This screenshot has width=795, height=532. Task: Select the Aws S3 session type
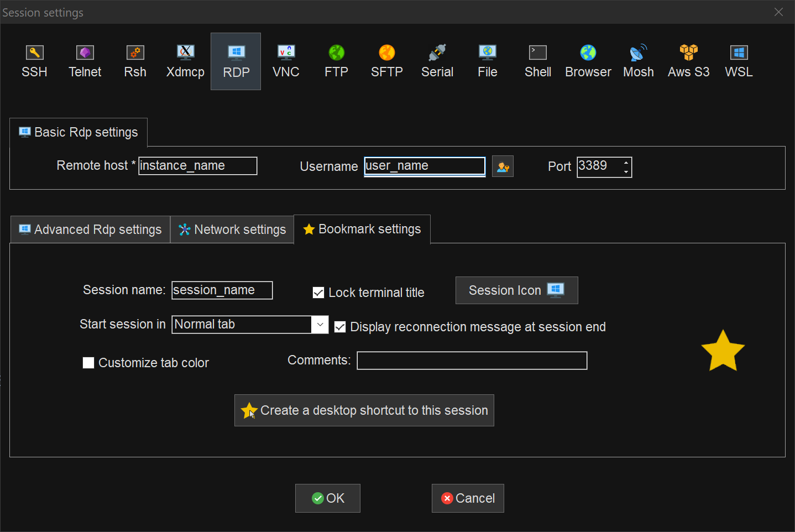pyautogui.click(x=689, y=61)
